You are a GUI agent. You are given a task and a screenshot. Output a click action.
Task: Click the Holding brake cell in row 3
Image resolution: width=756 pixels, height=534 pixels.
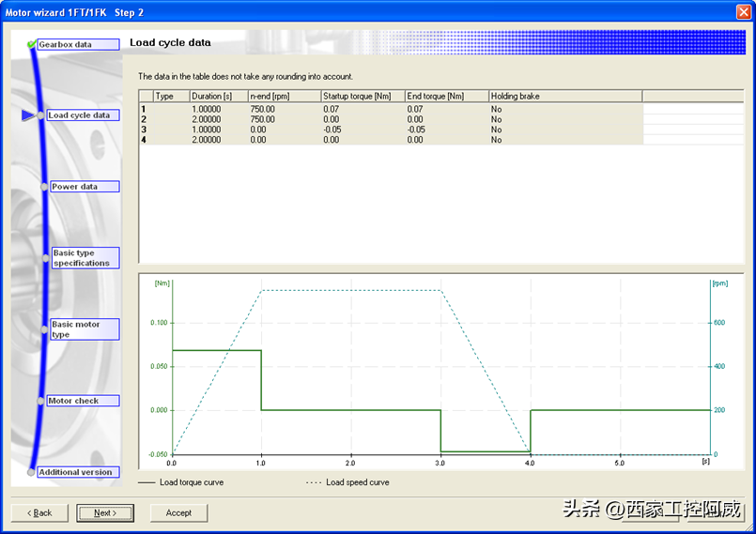tap(563, 130)
